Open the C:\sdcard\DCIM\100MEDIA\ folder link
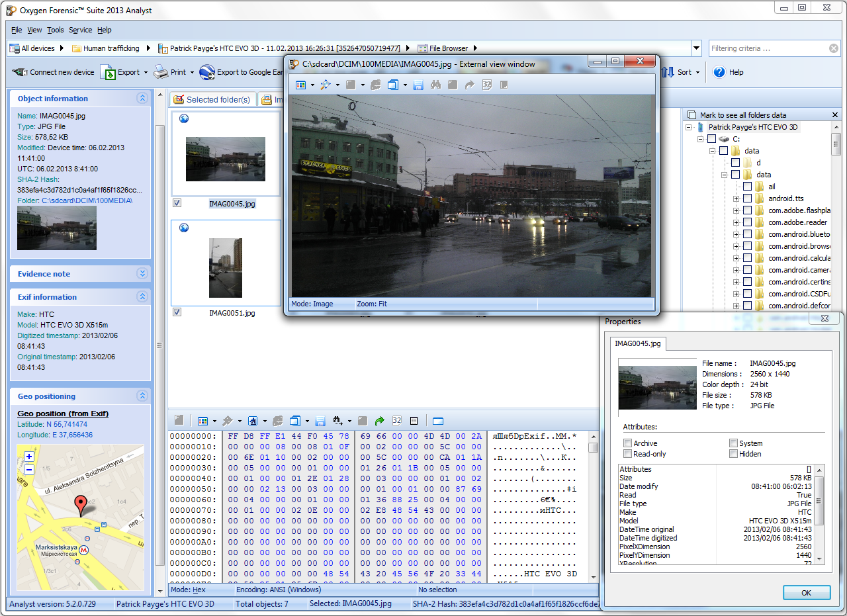The height and width of the screenshot is (616, 847). 87,200
